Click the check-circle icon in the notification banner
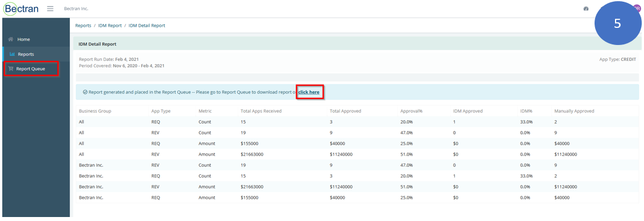The width and height of the screenshot is (644, 221). click(85, 92)
